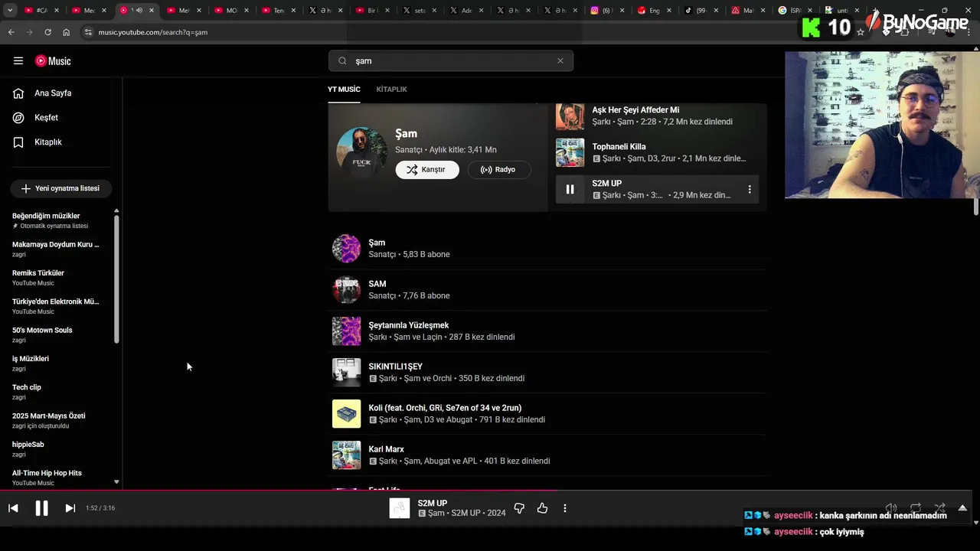Skip to previous track
This screenshot has height=551, width=980.
point(13,508)
